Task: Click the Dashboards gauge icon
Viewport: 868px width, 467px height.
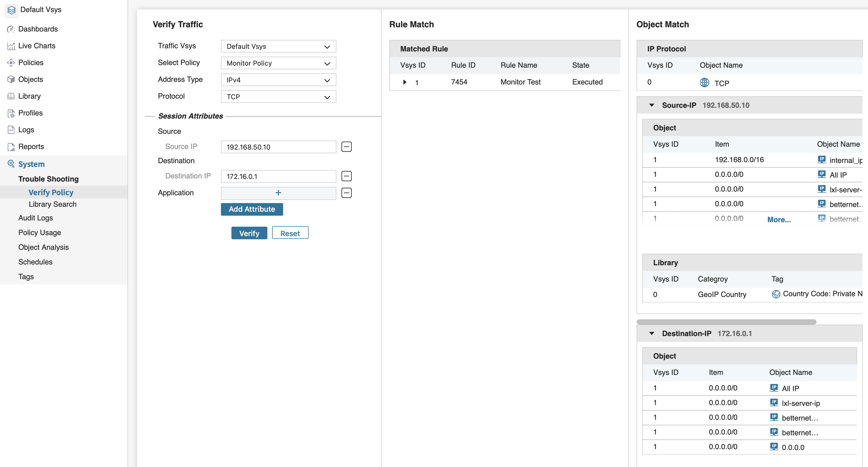Action: click(11, 29)
